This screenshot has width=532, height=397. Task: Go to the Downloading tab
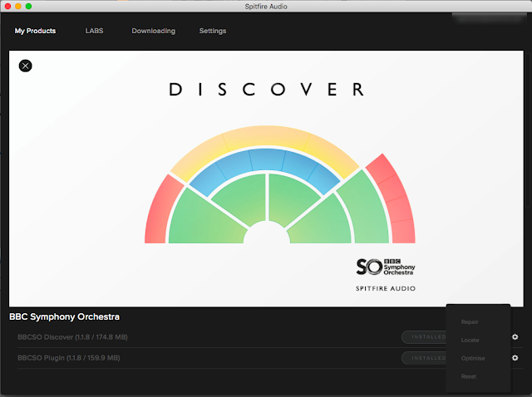153,31
